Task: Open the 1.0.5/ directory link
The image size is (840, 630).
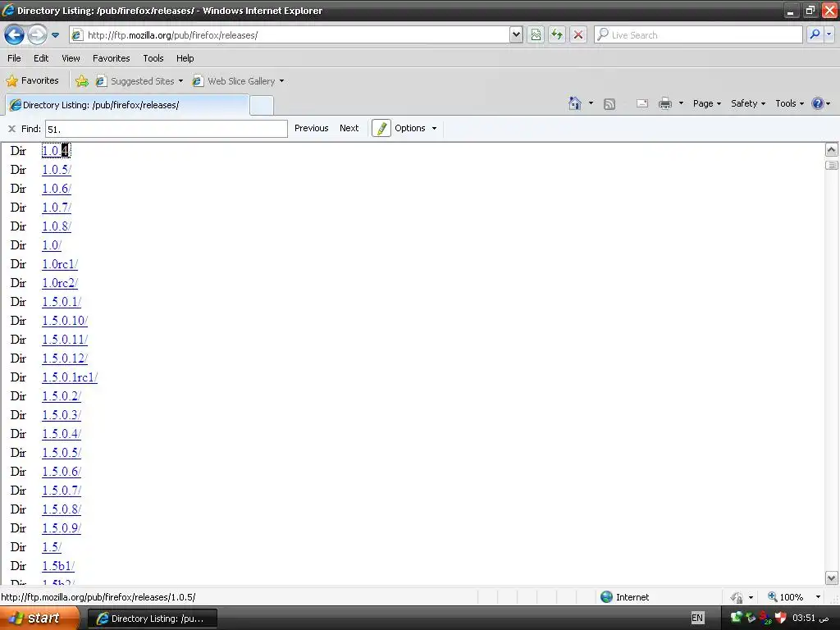Action: click(57, 170)
